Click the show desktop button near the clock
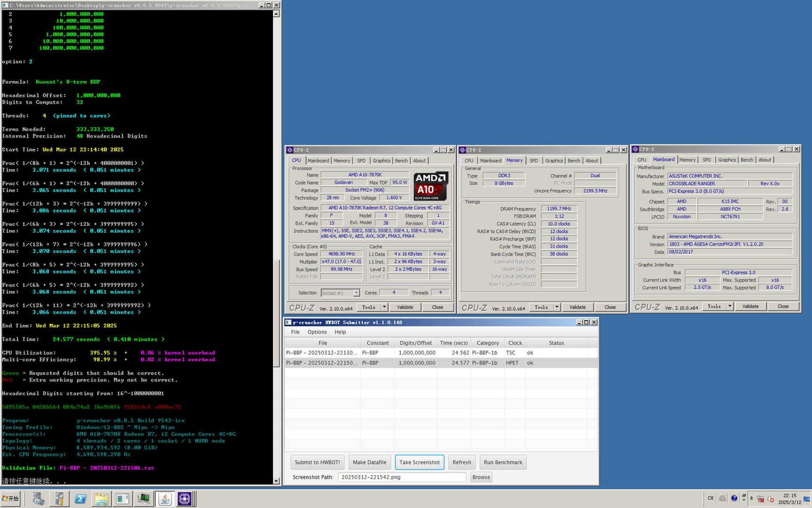The height and width of the screenshot is (508, 812). (x=807, y=499)
